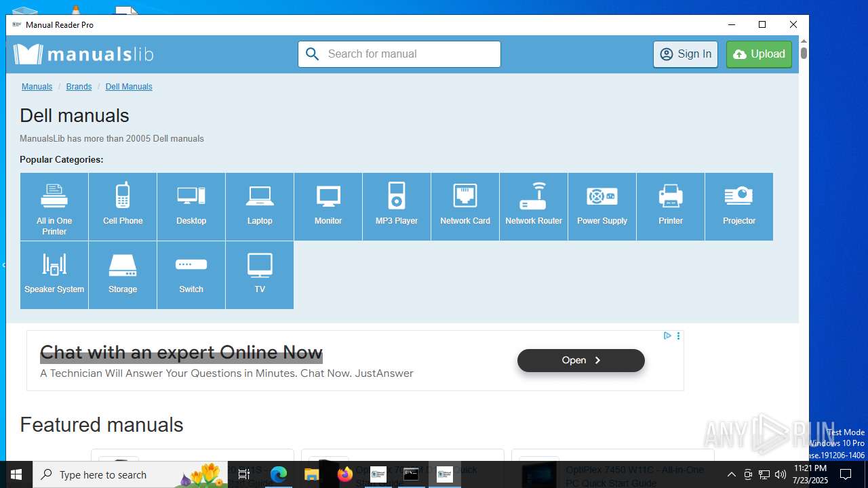Go to Manuals breadcrumb link

click(37, 87)
